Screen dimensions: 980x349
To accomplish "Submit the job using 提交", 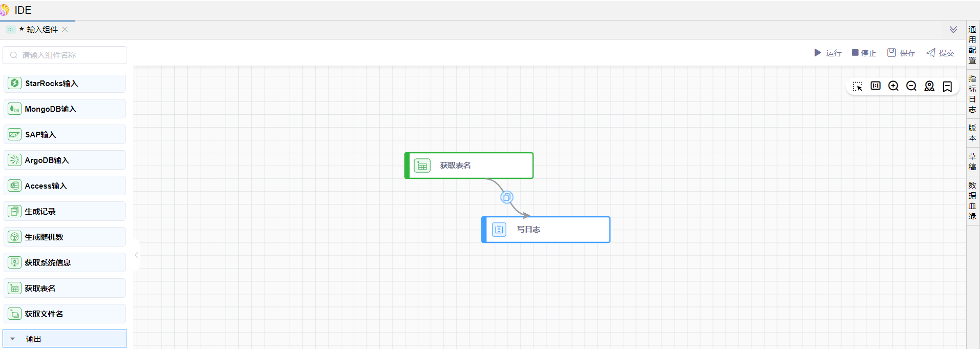I will tap(940, 53).
